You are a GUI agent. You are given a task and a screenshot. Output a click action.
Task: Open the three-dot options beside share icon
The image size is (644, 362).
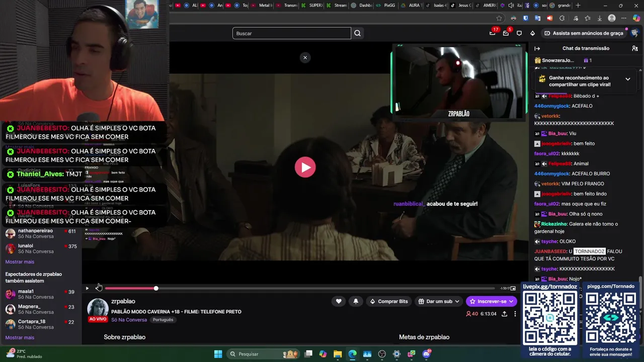[515, 314]
